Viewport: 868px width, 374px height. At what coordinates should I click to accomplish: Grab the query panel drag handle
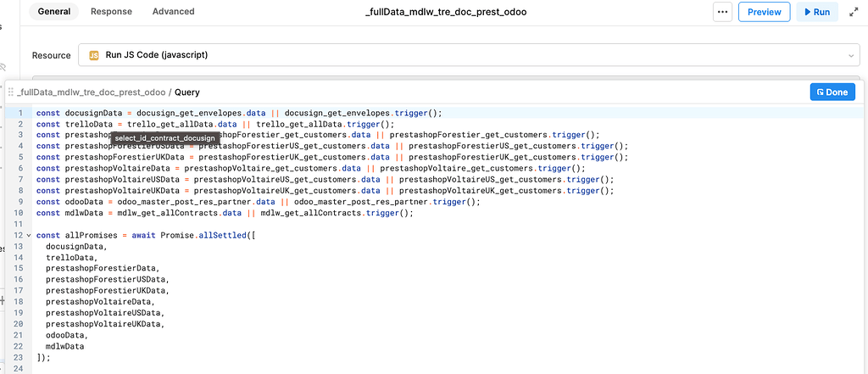11,92
